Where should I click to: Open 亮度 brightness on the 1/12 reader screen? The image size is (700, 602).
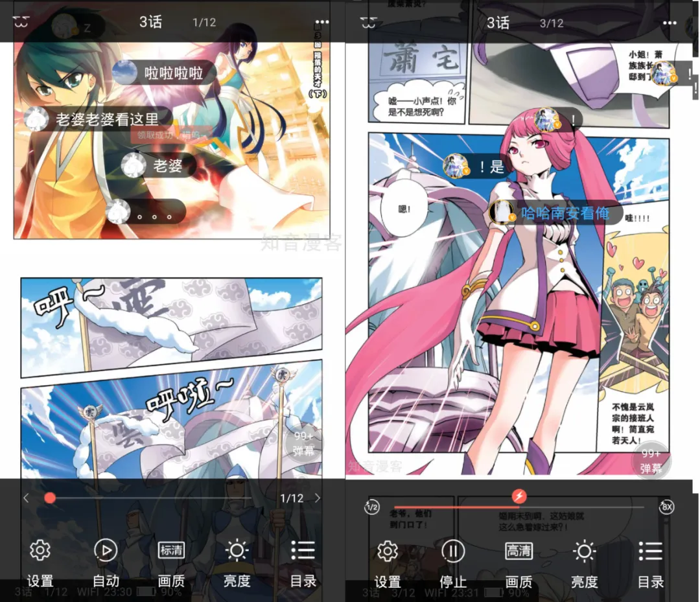pyautogui.click(x=237, y=550)
